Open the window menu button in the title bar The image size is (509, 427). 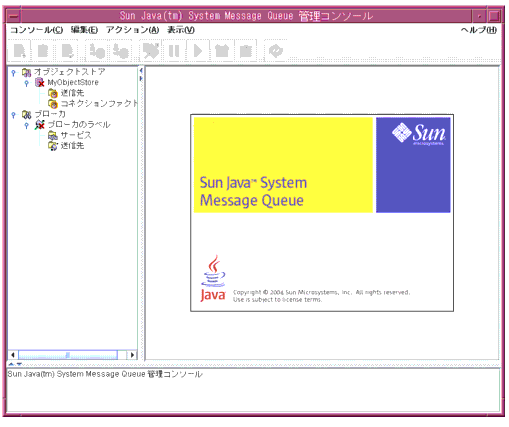[14, 16]
